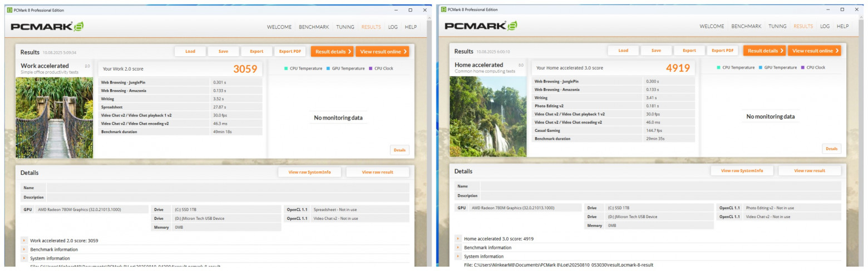The image size is (868, 271).
Task: View raw SystemInfo in Home accelerated window
Action: [x=742, y=171]
